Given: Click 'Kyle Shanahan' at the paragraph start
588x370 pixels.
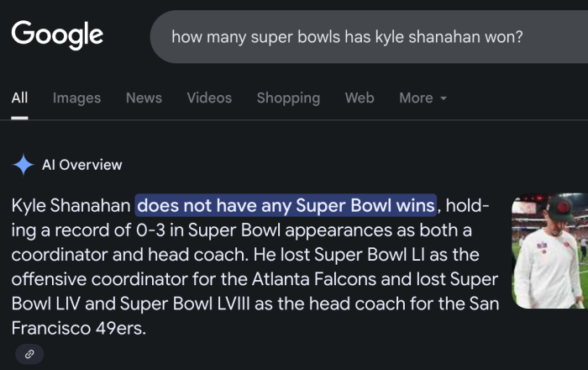Looking at the screenshot, I should point(71,205).
